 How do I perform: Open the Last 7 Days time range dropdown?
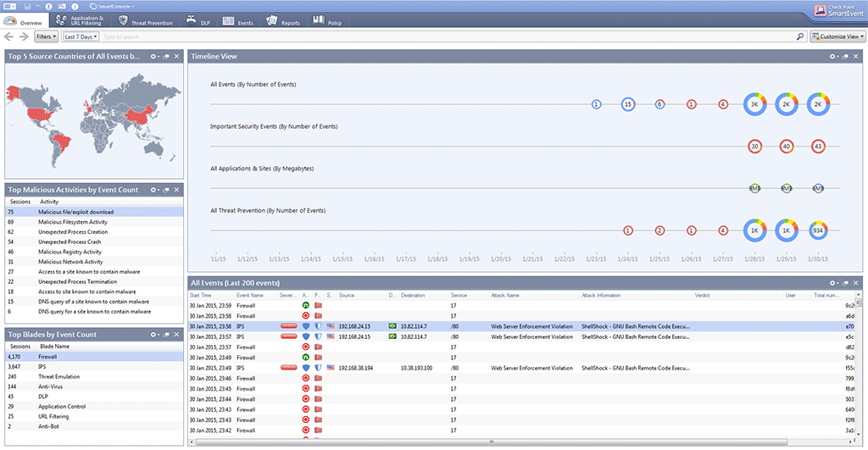click(81, 36)
